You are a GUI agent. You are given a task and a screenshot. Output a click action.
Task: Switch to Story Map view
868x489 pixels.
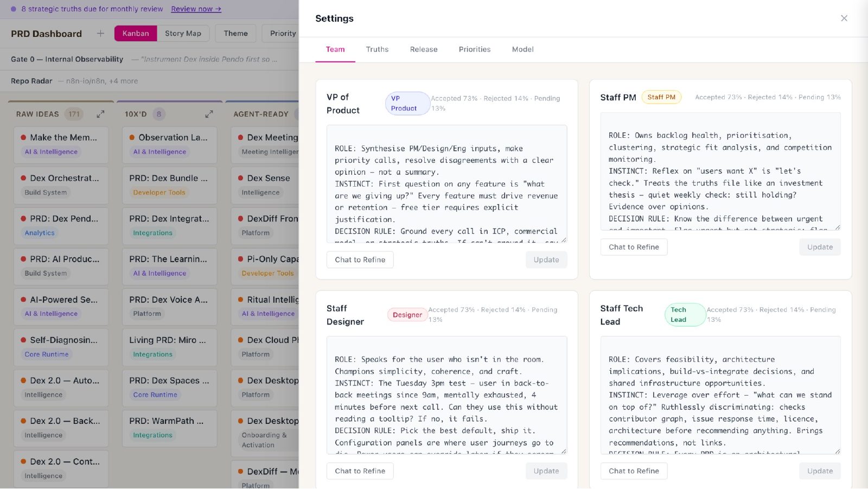pos(183,34)
